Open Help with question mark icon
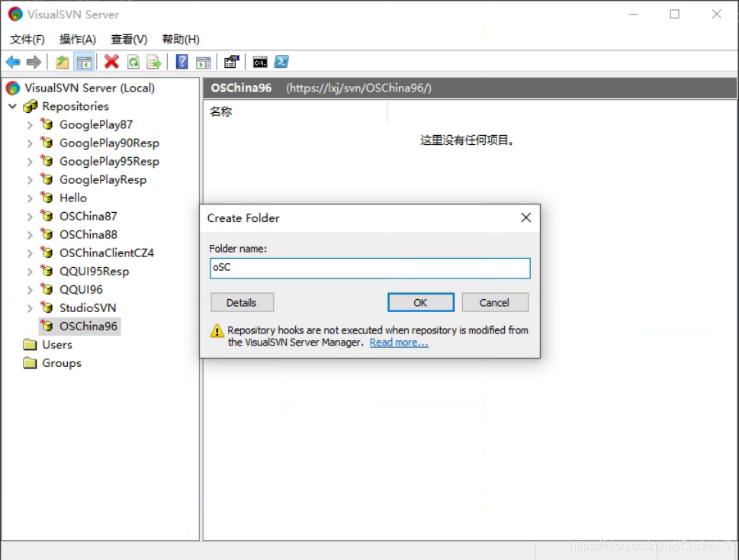Screen dimensions: 739x560 182,62
